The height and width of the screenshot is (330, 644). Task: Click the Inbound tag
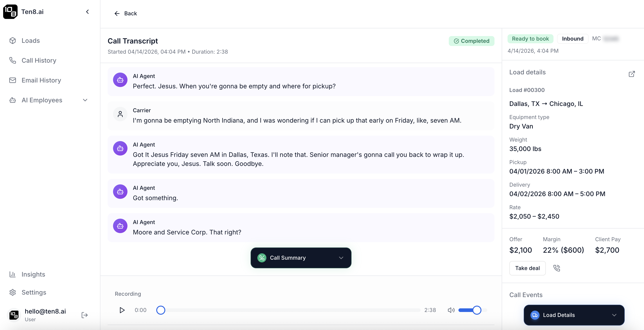572,39
